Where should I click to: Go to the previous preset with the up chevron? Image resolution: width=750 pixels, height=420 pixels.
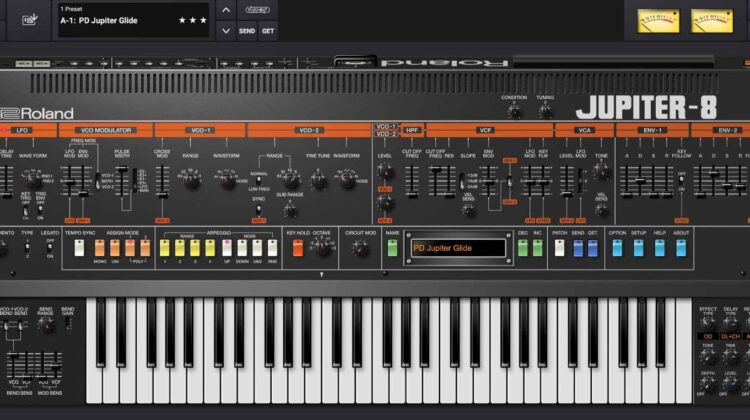(x=226, y=10)
